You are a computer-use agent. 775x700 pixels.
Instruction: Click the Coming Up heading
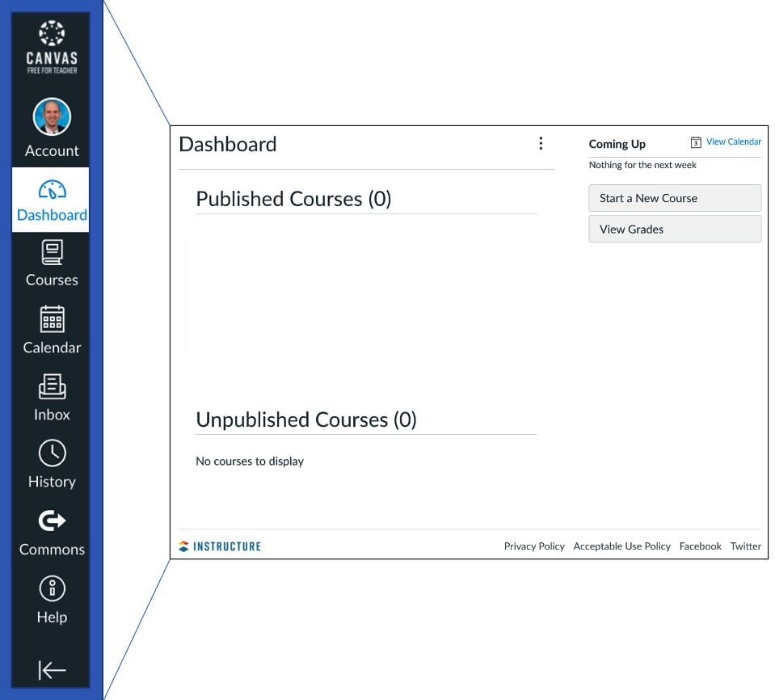(x=617, y=144)
